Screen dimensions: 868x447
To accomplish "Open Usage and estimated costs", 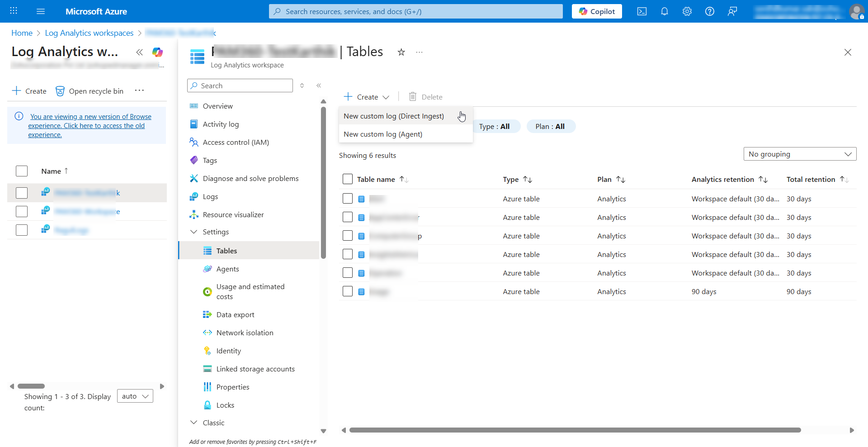I will coord(250,291).
